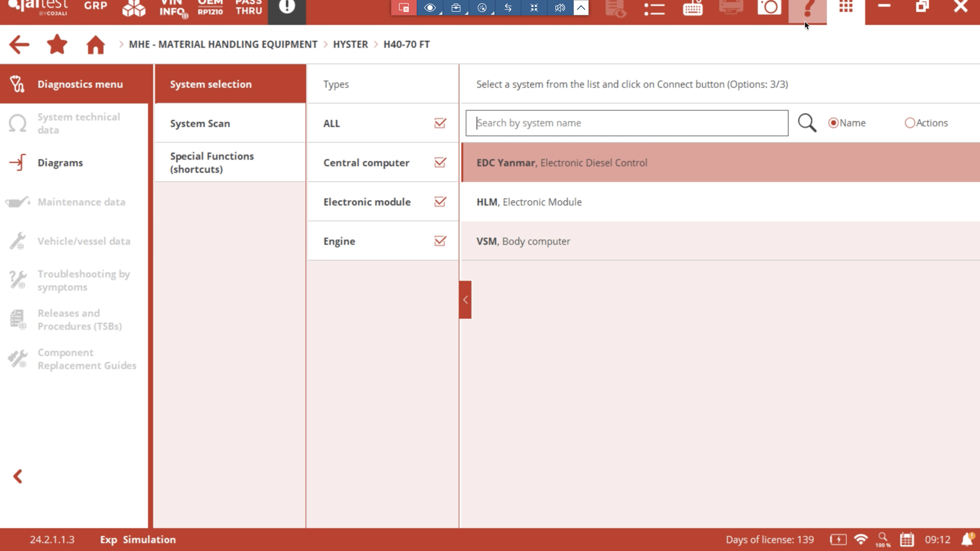Uncheck the ALL types checkbox

(x=440, y=123)
